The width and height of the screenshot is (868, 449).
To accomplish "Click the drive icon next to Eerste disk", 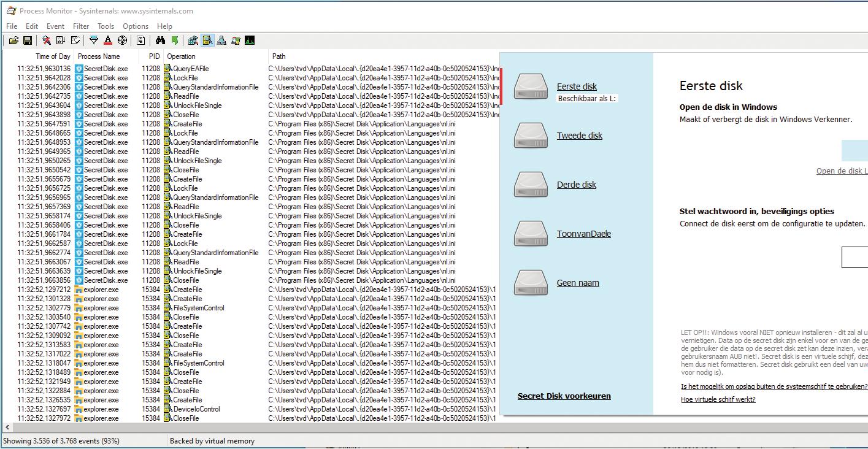I will coord(531,86).
